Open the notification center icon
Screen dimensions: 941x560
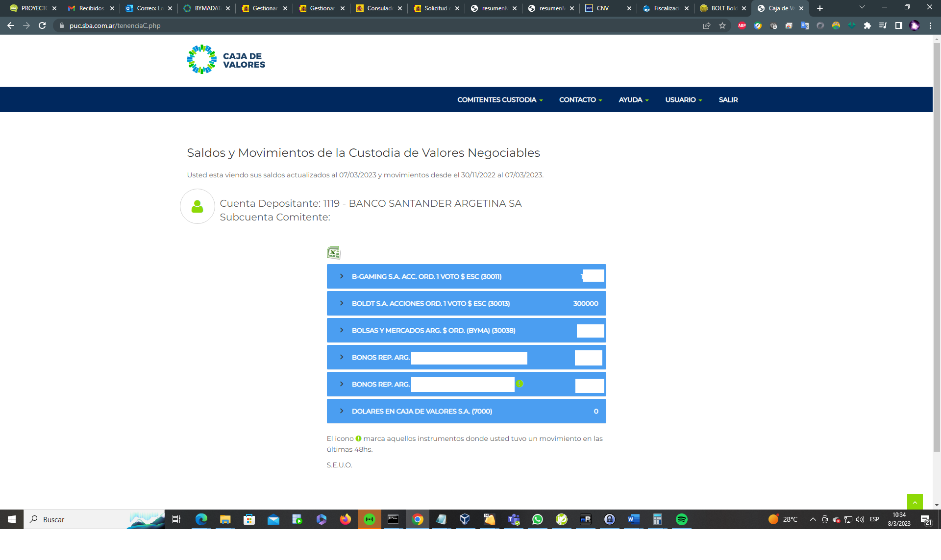(925, 520)
